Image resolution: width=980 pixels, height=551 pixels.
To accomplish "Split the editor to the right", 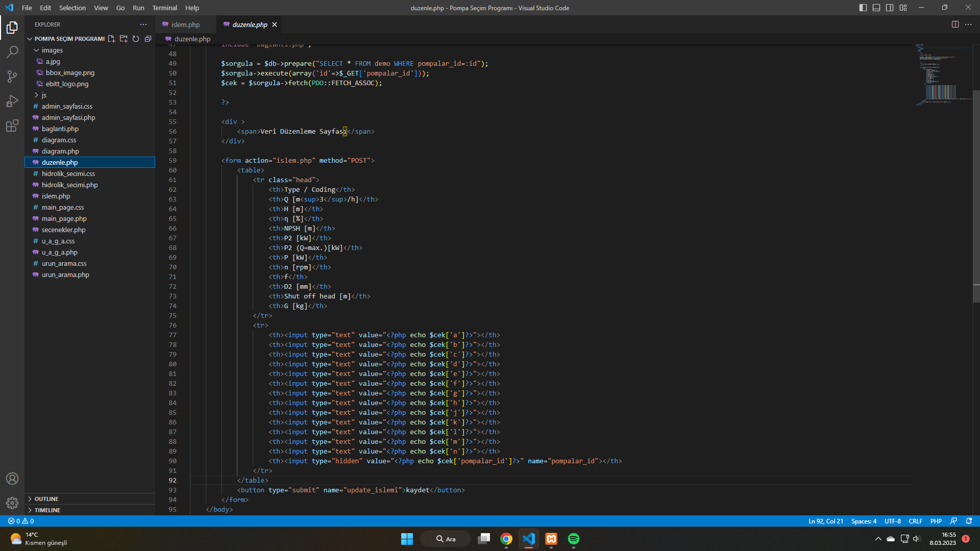I will 955,24.
